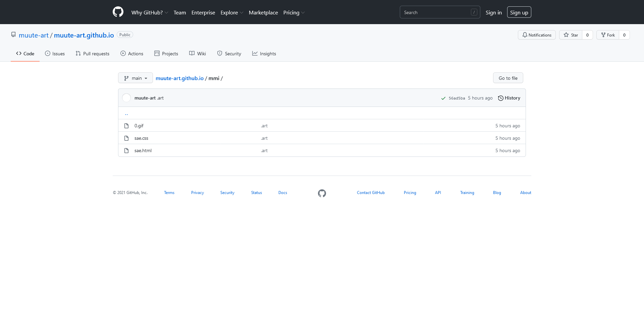Open Marketplace from the header navigation
This screenshot has height=320, width=644.
click(263, 12)
